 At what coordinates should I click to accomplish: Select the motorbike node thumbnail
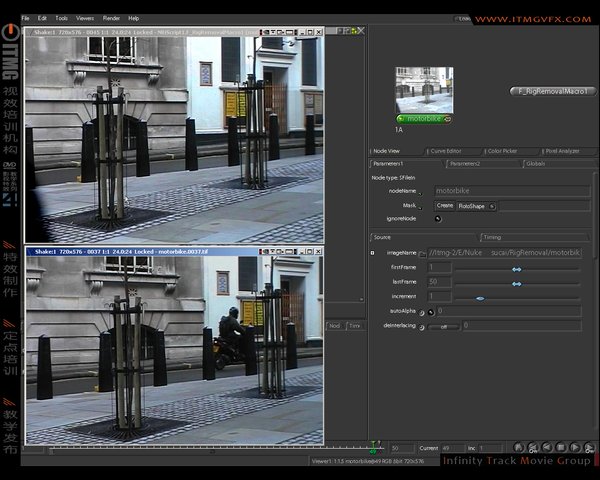point(424,90)
